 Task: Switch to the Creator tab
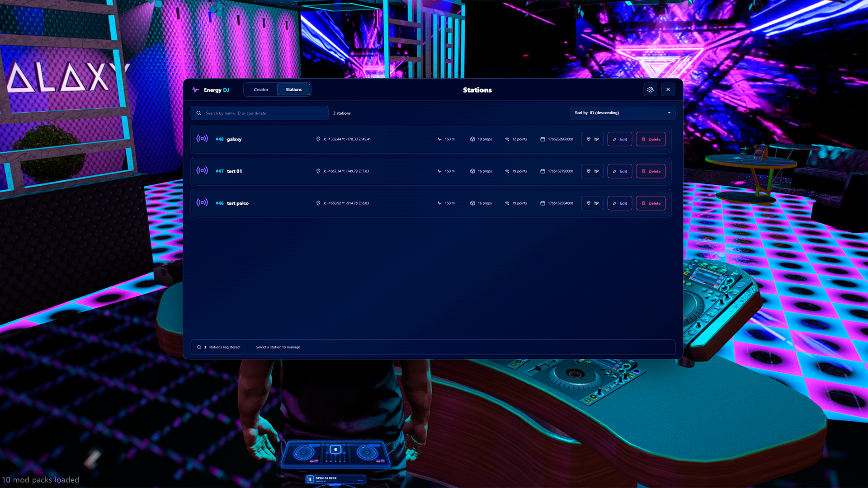tap(261, 89)
